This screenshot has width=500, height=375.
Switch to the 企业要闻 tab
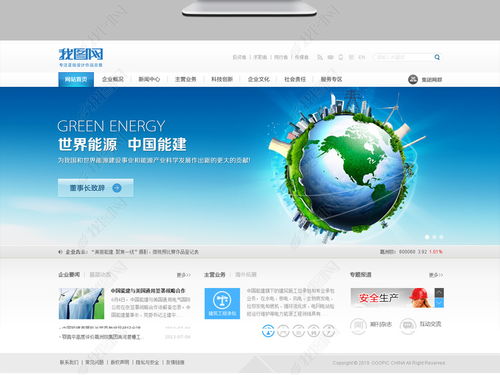(x=69, y=275)
